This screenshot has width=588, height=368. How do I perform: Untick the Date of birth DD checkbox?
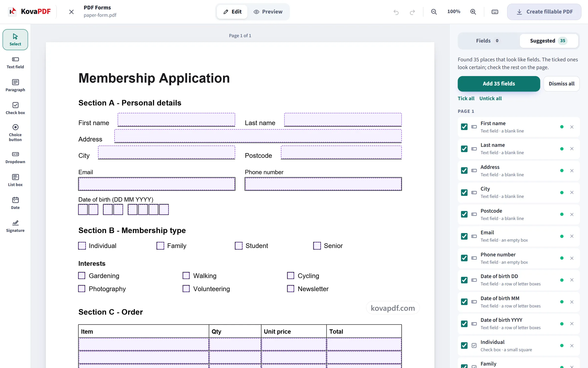click(x=464, y=280)
